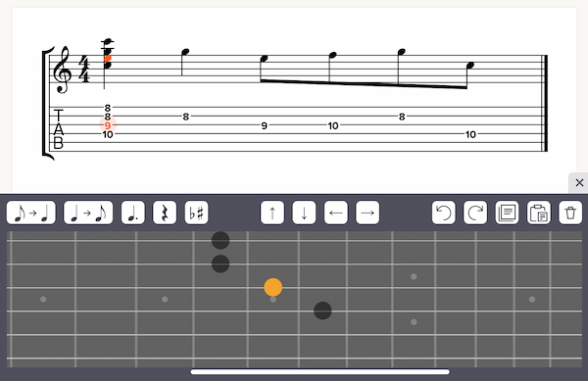Select the tab number 10 in the last note
The image size is (588, 381).
point(470,134)
